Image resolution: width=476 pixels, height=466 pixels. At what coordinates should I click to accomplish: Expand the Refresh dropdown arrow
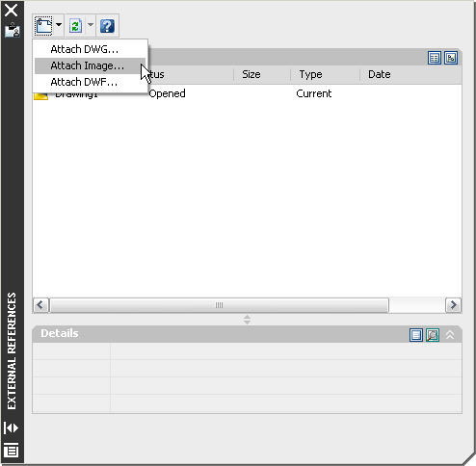pos(91,25)
